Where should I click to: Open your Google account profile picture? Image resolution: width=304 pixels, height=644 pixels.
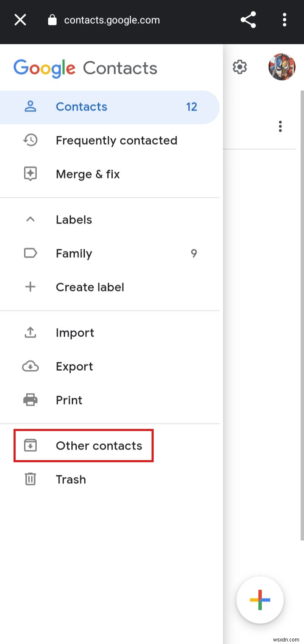click(x=281, y=66)
